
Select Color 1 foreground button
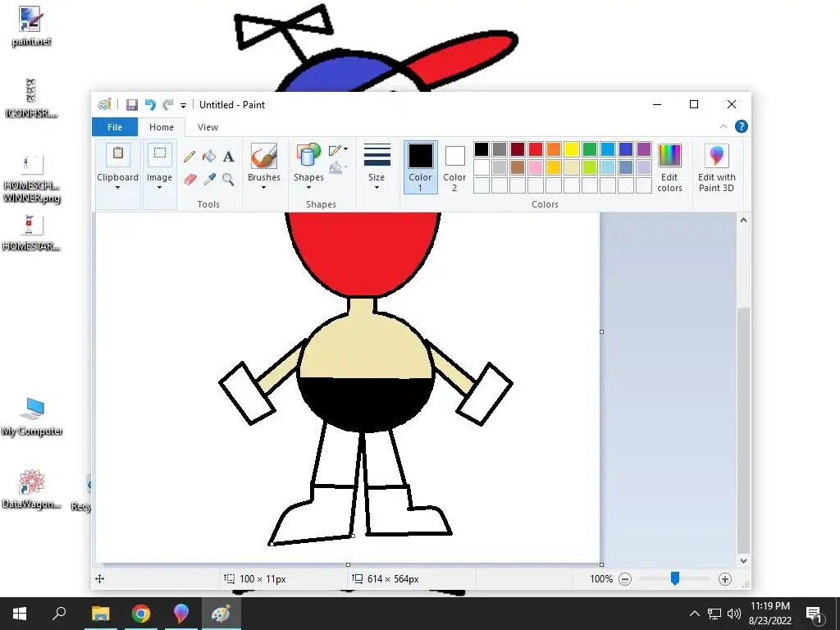(421, 167)
